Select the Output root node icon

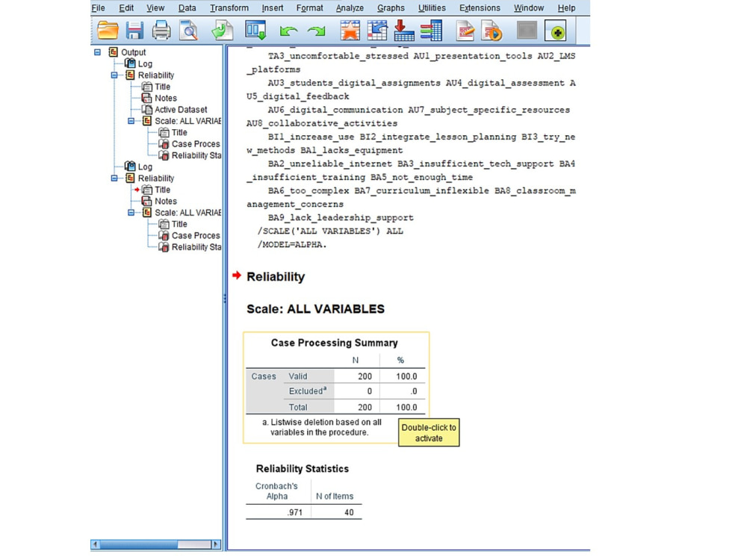click(x=114, y=52)
